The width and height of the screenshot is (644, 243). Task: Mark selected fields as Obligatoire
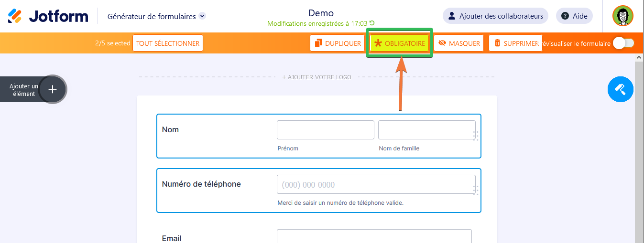[x=400, y=43]
